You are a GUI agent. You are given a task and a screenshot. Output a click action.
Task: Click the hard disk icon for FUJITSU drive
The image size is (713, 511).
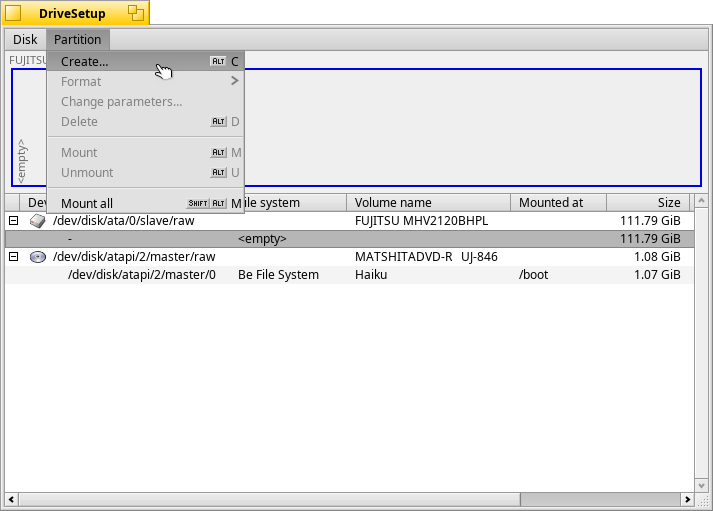(38, 221)
